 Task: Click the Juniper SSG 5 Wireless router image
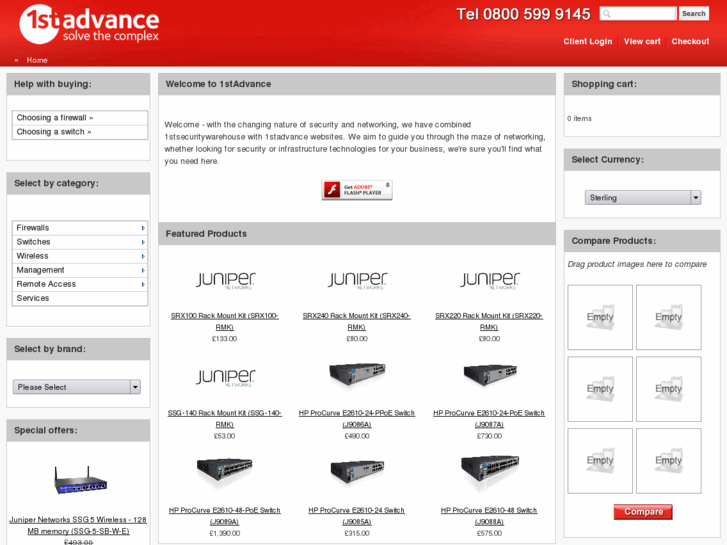[80, 481]
